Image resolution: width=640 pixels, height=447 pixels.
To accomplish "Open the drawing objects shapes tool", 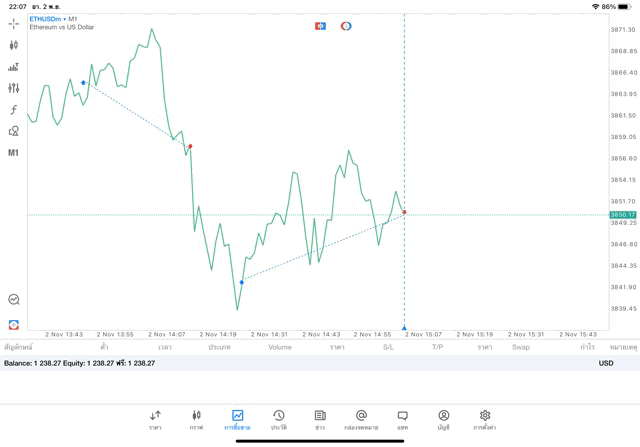I will click(x=13, y=131).
